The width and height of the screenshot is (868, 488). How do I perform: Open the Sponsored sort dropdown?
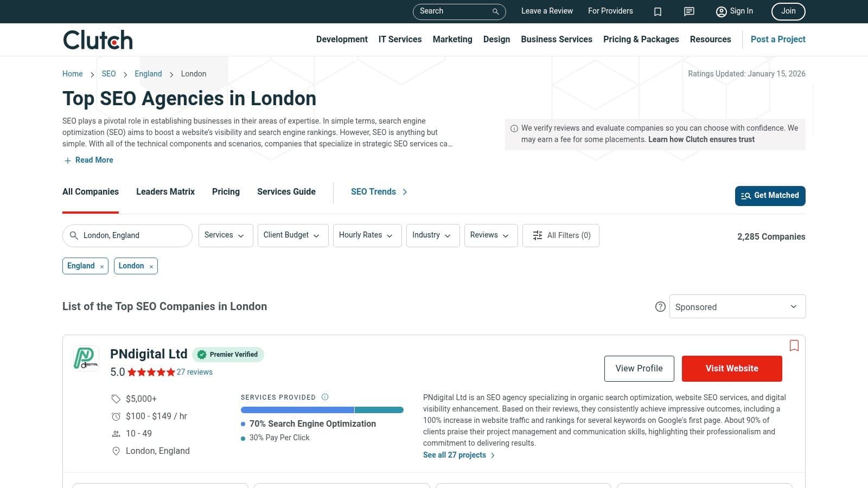pyautogui.click(x=737, y=306)
